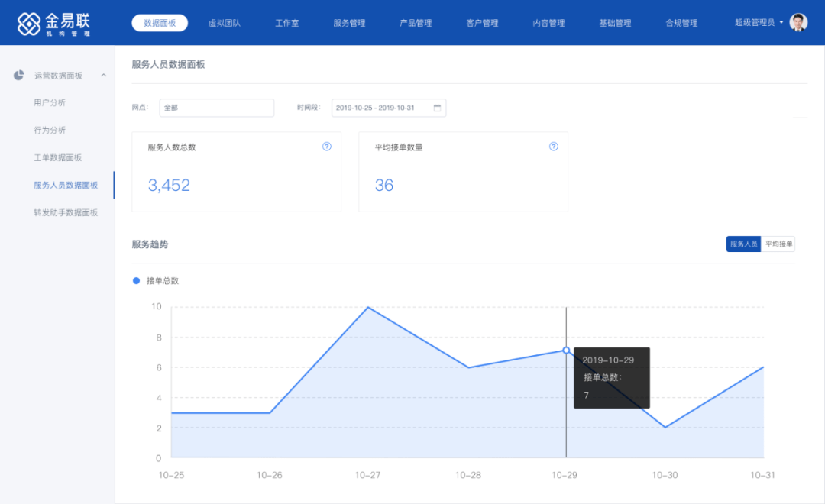
Task: Click the 10-31 x-axis label
Action: point(762,475)
